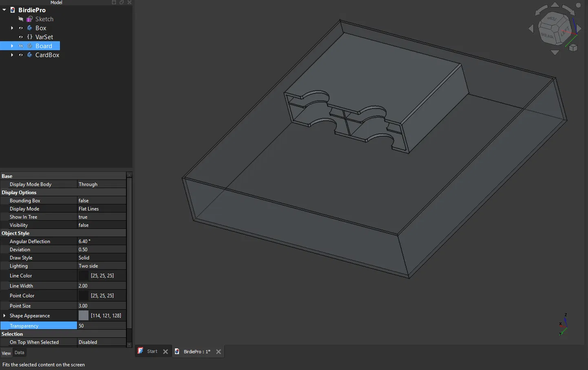Float the Model panel with the undock button
Screen dimensions: 588x370
tap(122, 2)
